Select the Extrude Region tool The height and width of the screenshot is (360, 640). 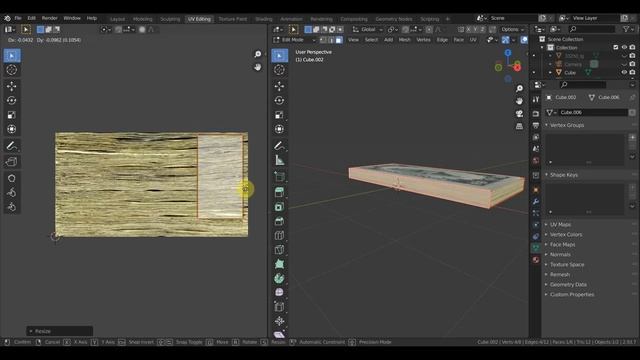pyautogui.click(x=280, y=192)
